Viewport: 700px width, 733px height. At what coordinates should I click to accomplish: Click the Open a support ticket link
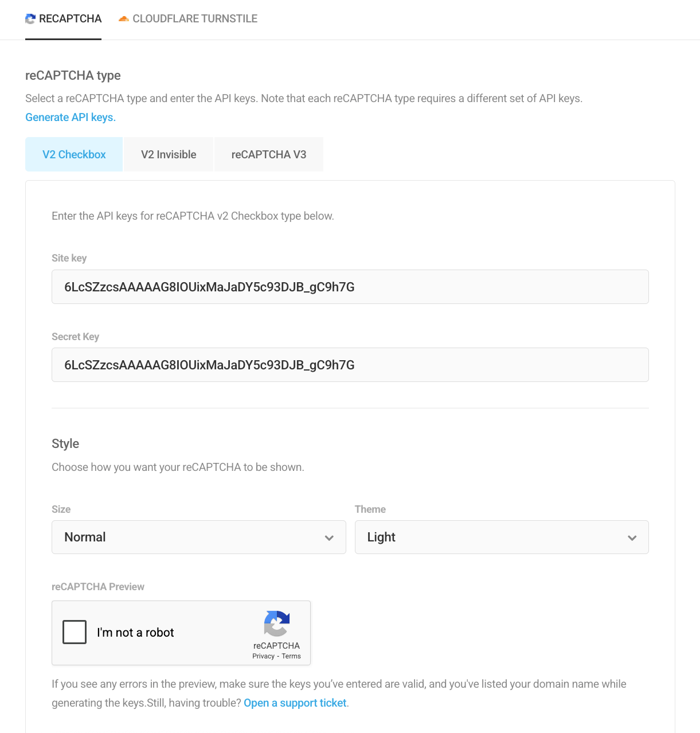295,703
